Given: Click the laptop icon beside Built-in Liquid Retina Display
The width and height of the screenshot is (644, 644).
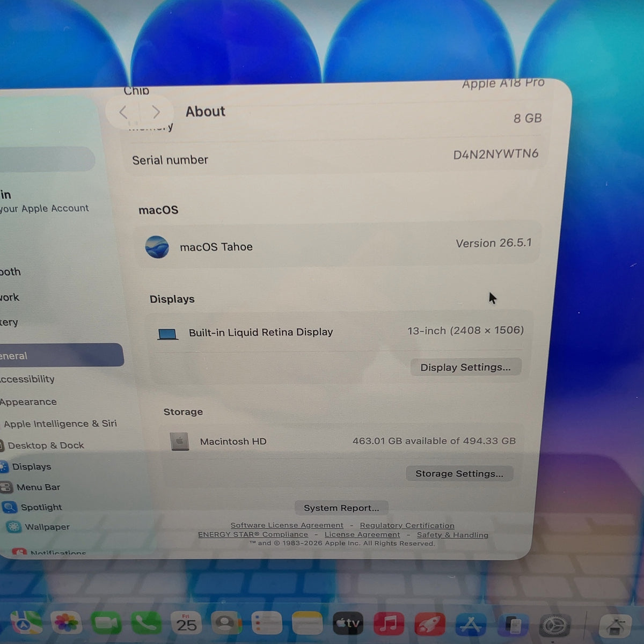Looking at the screenshot, I should pyautogui.click(x=167, y=334).
